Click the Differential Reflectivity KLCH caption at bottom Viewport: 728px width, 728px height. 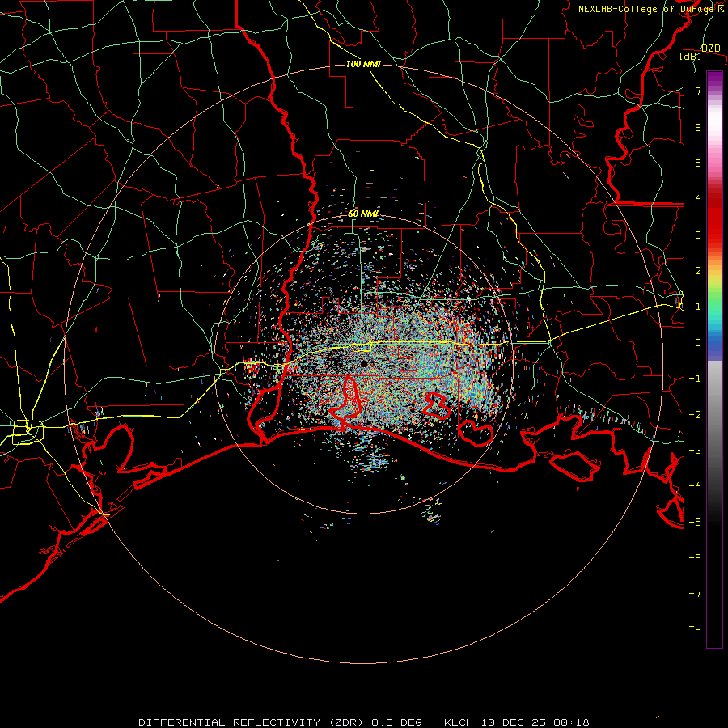click(364, 722)
